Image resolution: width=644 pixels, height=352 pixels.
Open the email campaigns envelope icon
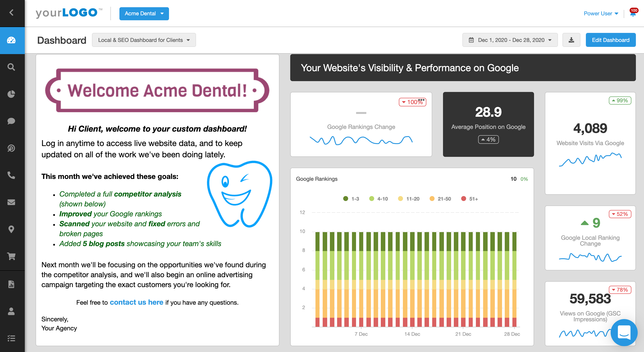click(11, 202)
